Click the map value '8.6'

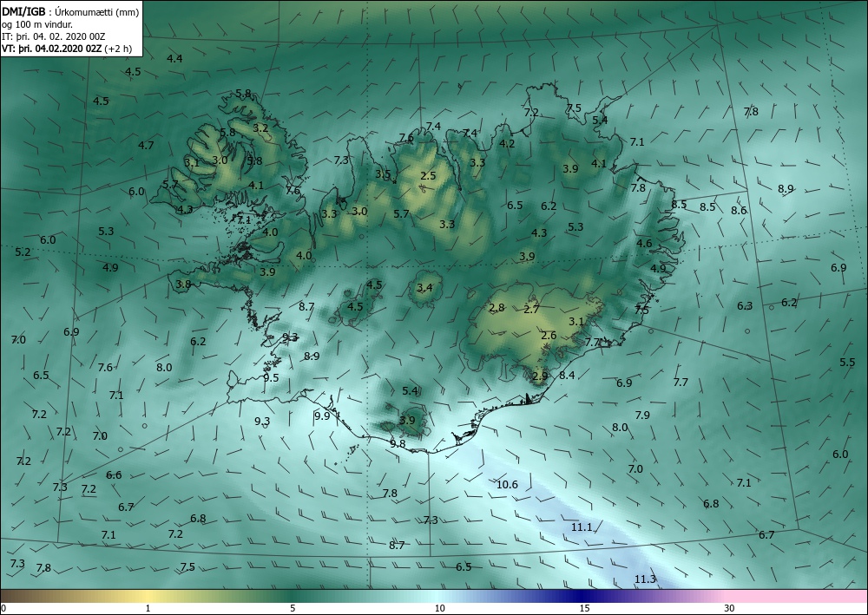(x=739, y=210)
